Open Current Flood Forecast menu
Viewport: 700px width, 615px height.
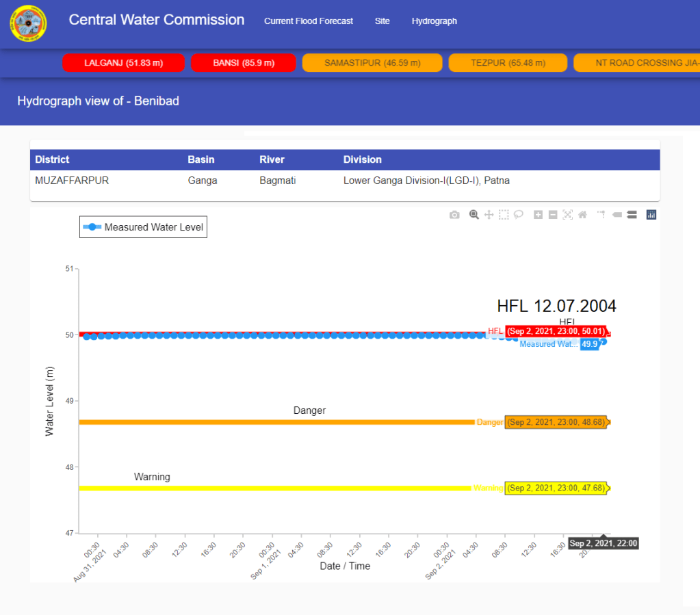click(309, 21)
